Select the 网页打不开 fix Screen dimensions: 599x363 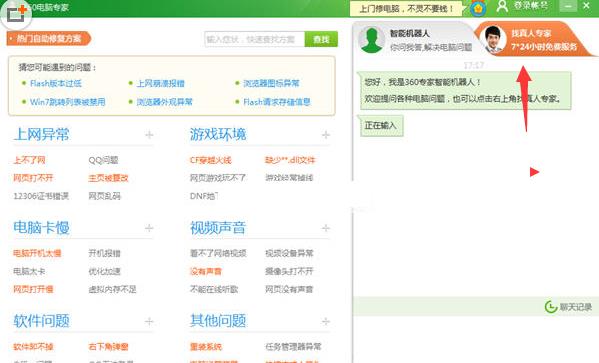point(33,178)
